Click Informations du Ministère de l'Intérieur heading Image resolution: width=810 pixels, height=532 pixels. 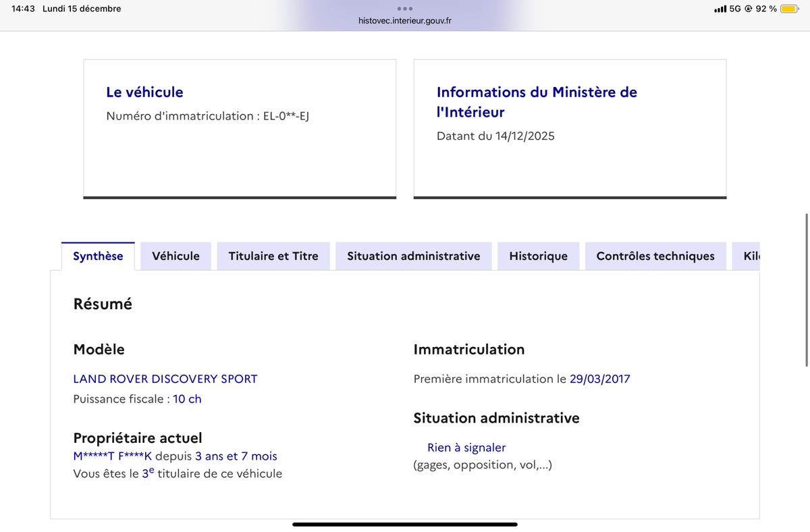pos(537,102)
